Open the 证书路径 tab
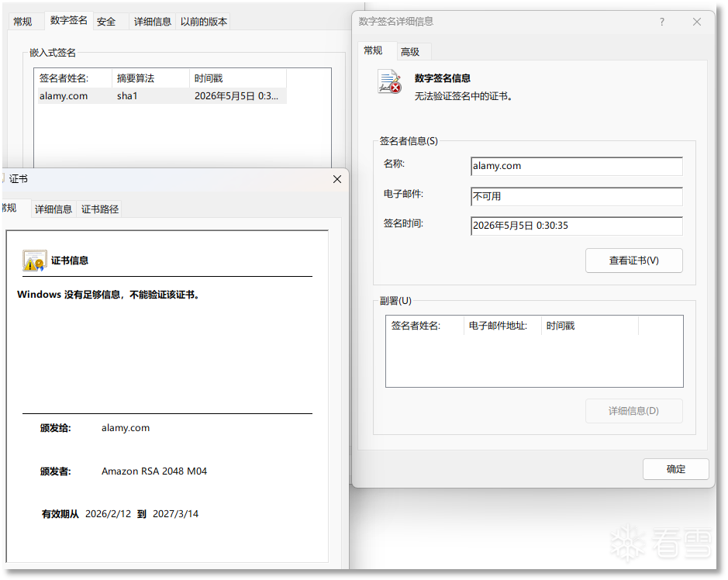This screenshot has width=728, height=580. coord(100,209)
